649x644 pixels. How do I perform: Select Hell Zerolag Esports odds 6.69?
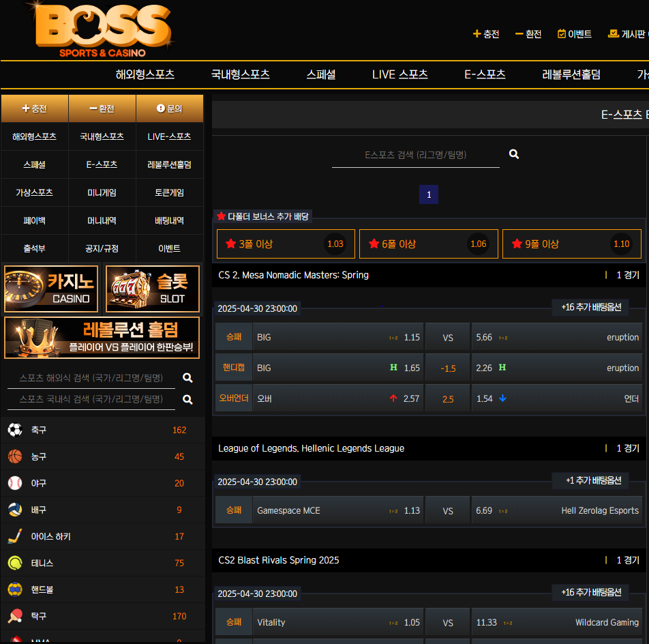557,510
